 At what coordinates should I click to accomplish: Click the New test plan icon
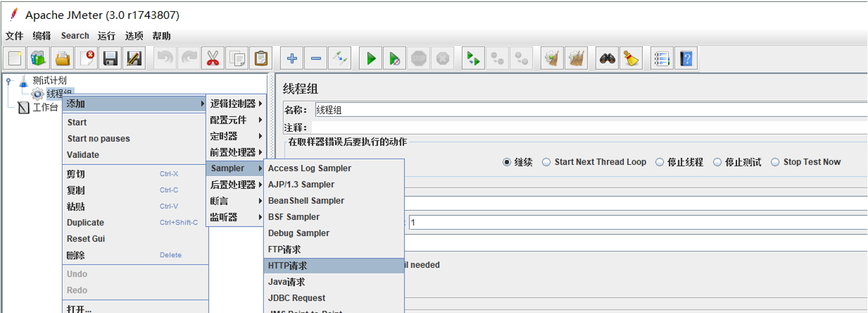[15, 59]
